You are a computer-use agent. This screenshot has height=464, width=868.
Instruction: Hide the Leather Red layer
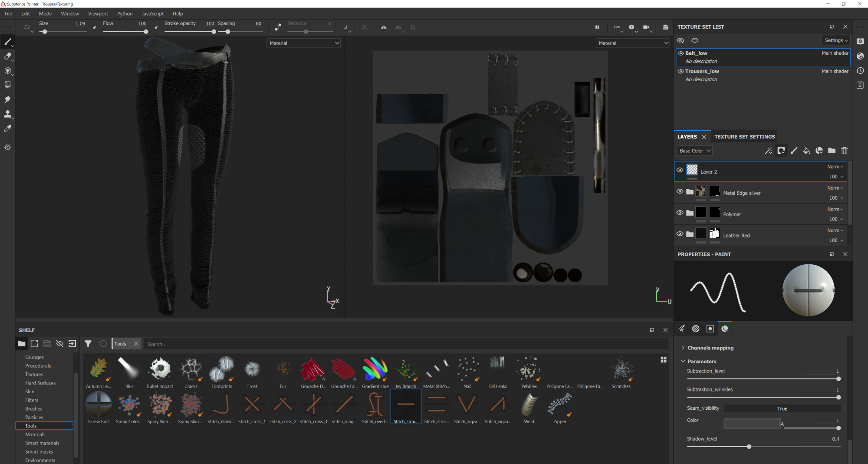[x=680, y=234]
